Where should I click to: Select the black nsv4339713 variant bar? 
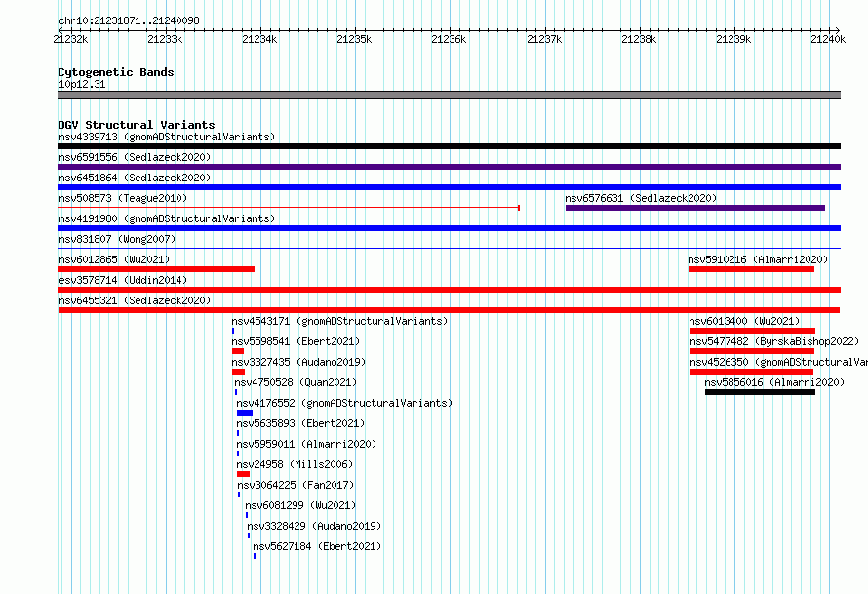pyautogui.click(x=449, y=146)
